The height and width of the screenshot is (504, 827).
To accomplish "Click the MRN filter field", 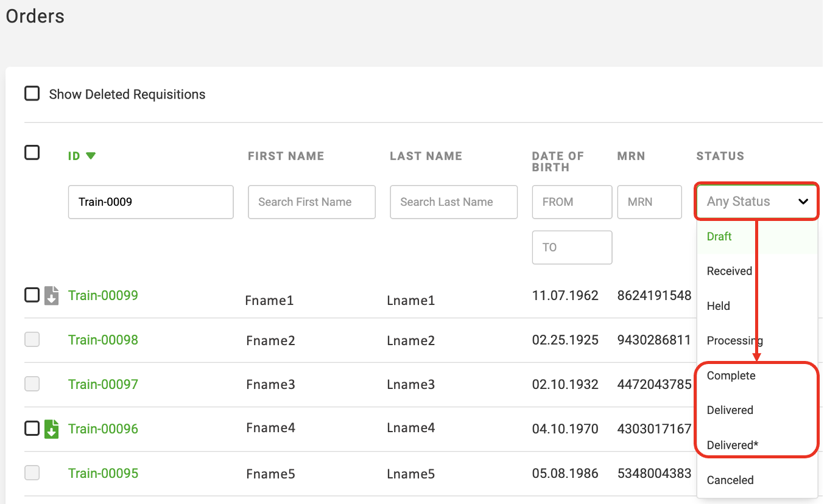I will click(649, 202).
